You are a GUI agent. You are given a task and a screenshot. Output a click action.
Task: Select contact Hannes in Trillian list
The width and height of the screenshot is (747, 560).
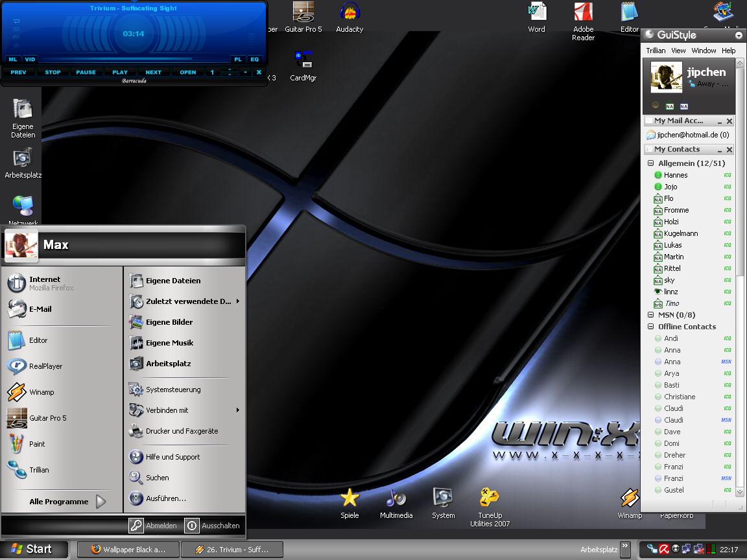[x=693, y=175]
